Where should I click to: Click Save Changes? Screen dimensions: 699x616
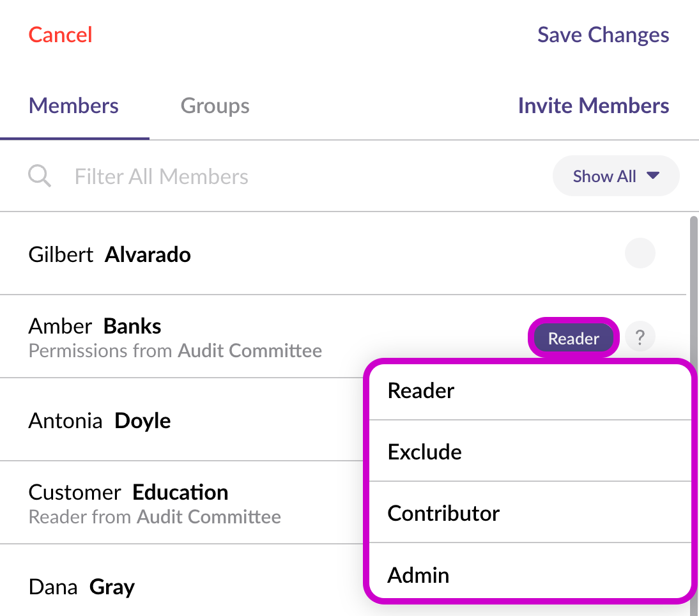point(603,35)
